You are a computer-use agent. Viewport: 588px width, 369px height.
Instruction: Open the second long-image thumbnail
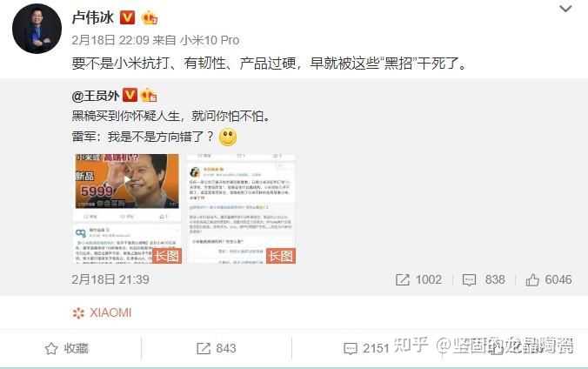[241, 209]
